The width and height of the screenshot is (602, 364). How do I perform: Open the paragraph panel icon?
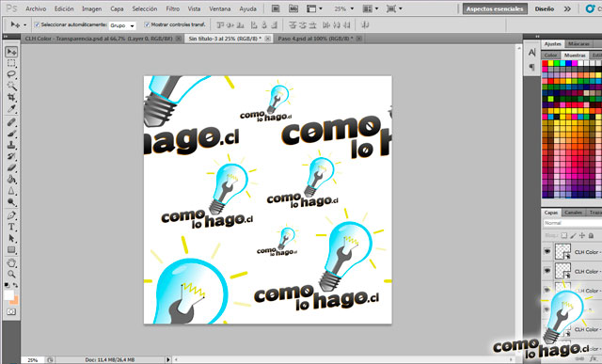(x=531, y=67)
